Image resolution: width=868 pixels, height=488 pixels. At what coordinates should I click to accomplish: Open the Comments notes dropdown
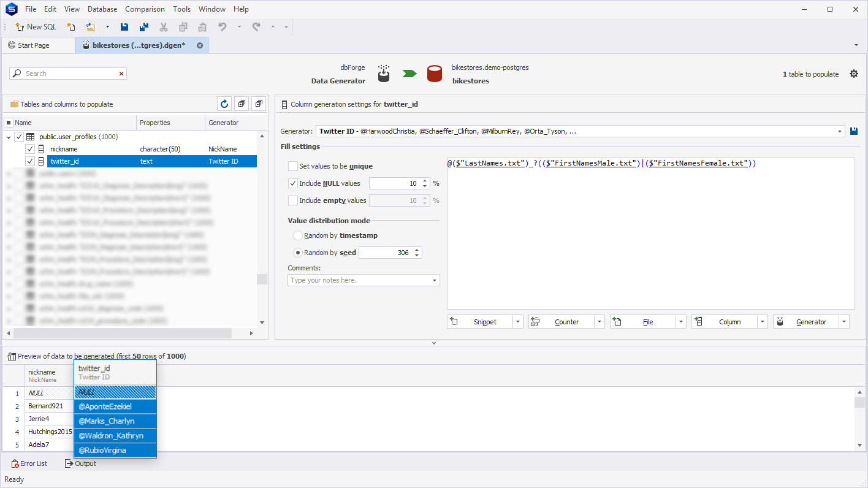435,280
